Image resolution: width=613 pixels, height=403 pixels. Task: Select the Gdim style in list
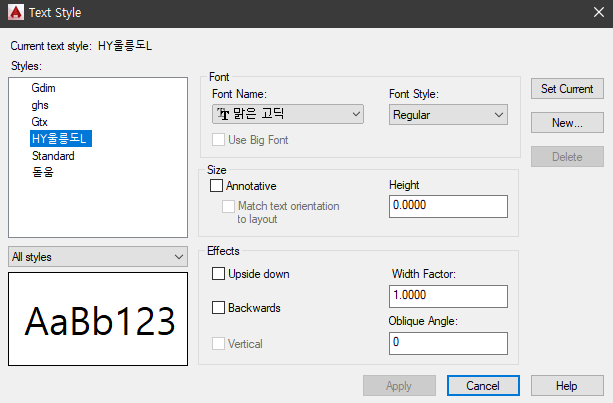[43, 88]
